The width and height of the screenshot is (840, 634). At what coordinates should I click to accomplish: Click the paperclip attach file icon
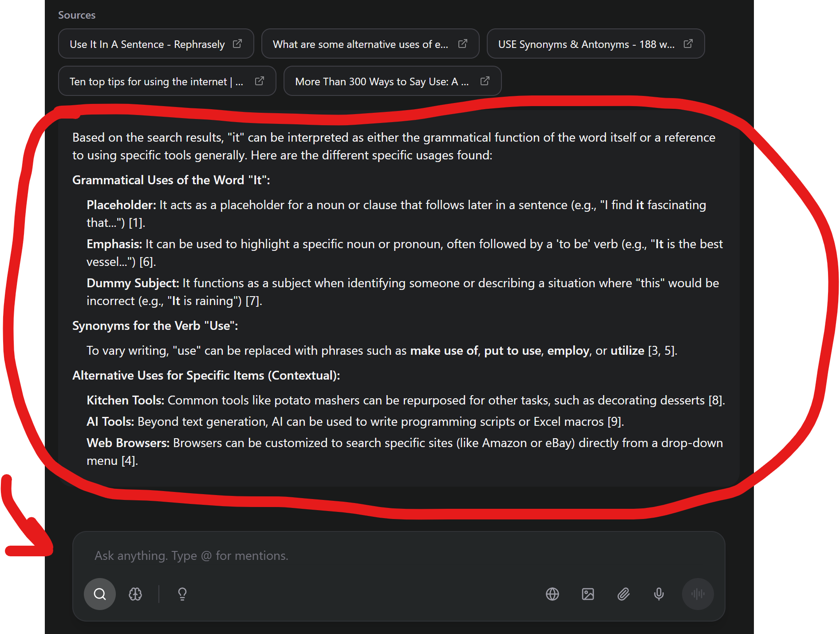click(623, 594)
